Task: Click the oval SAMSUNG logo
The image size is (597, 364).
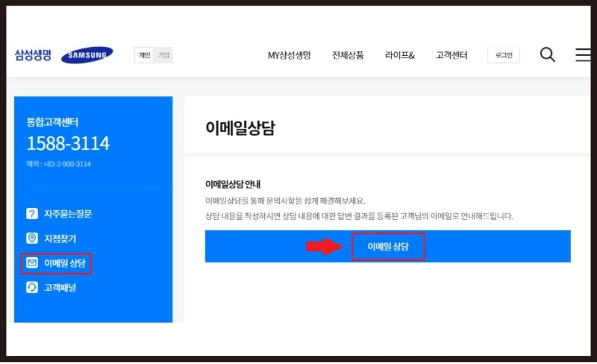Action: 86,55
